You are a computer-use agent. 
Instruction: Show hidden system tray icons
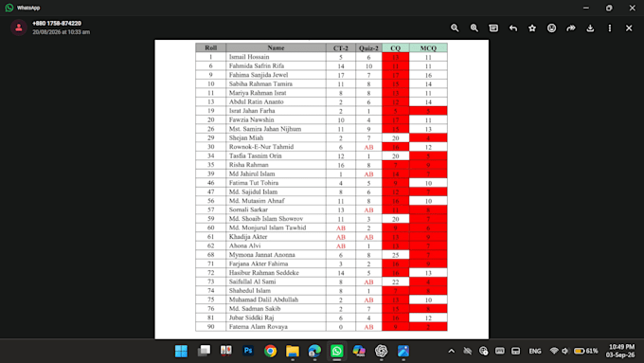pos(452,351)
